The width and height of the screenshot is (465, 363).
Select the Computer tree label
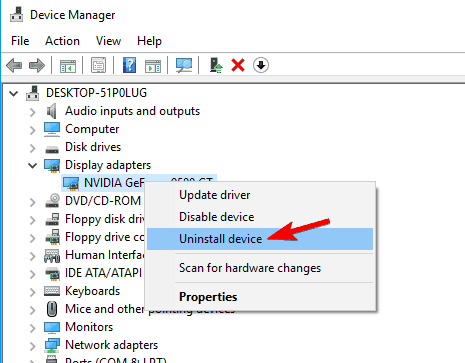(x=92, y=129)
